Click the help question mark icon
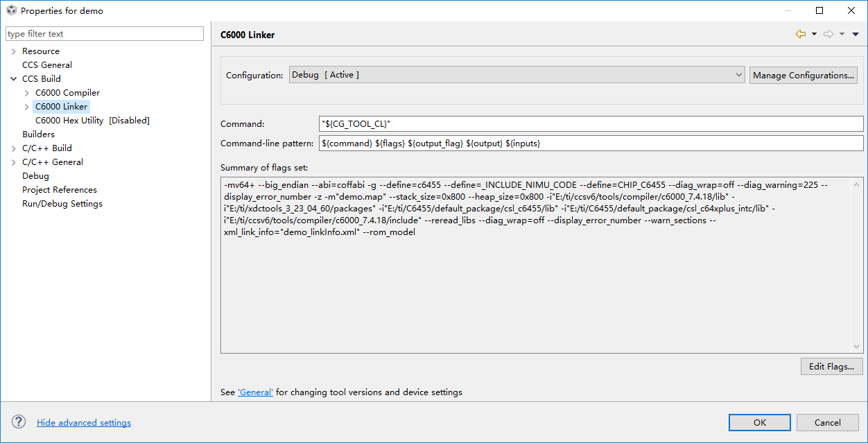The height and width of the screenshot is (443, 868). [19, 422]
